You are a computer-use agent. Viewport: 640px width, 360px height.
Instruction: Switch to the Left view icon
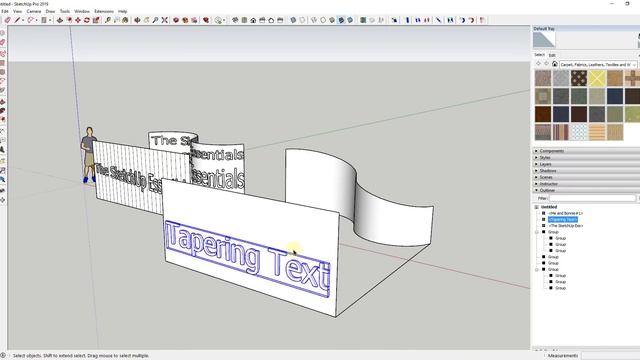tap(280, 20)
